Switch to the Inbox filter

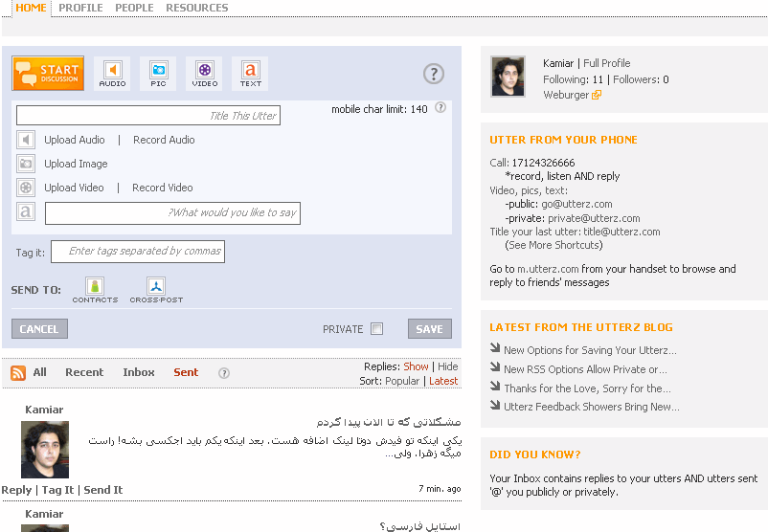click(139, 372)
